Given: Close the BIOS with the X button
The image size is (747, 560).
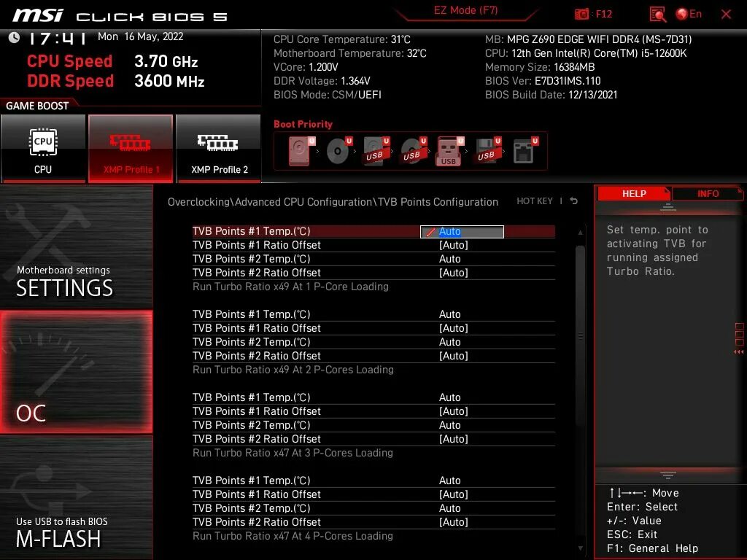Looking at the screenshot, I should 726,15.
